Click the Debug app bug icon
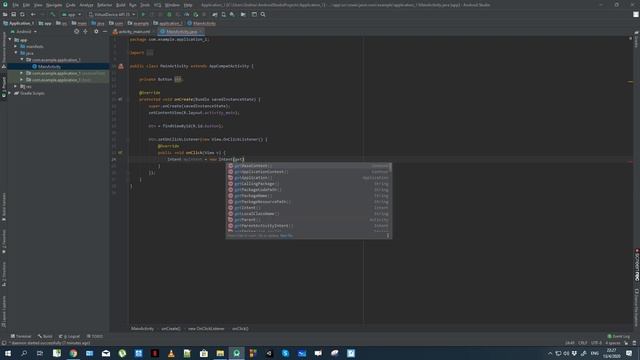 pos(169,14)
